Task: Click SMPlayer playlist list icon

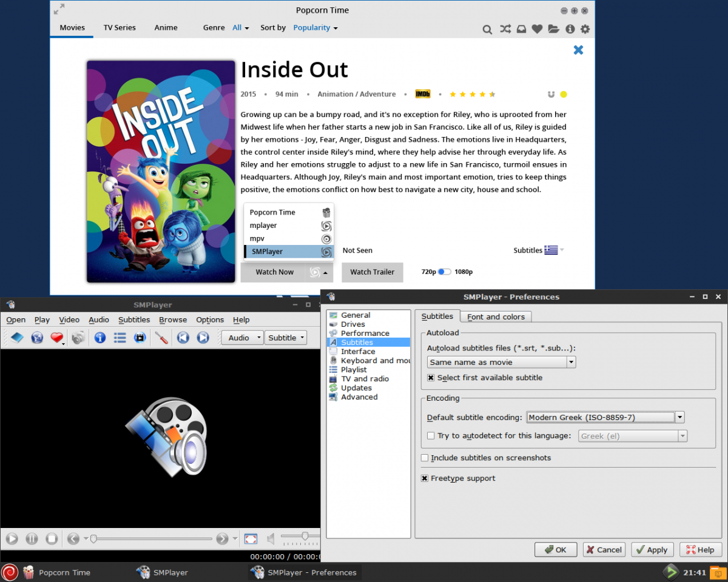Action: click(120, 338)
